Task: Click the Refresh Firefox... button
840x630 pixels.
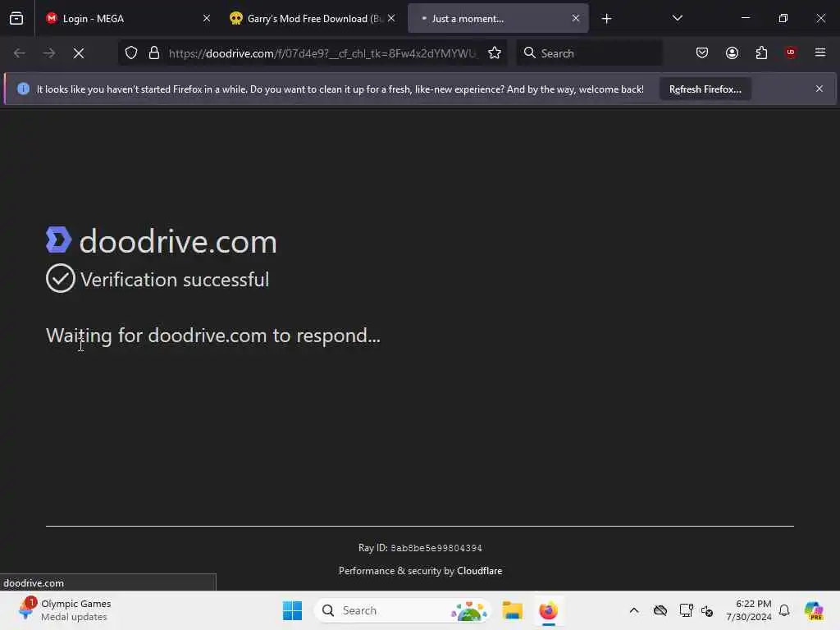Action: coord(705,89)
